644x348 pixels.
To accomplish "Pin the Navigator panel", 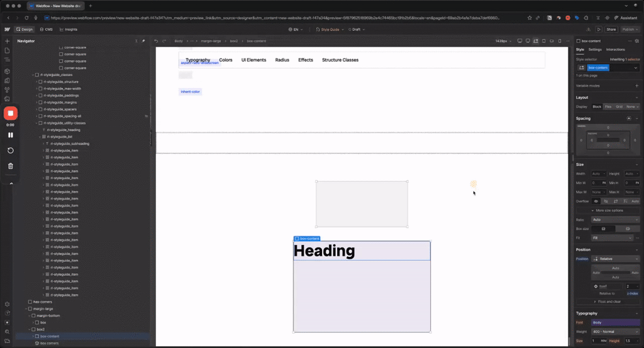I will tap(143, 41).
